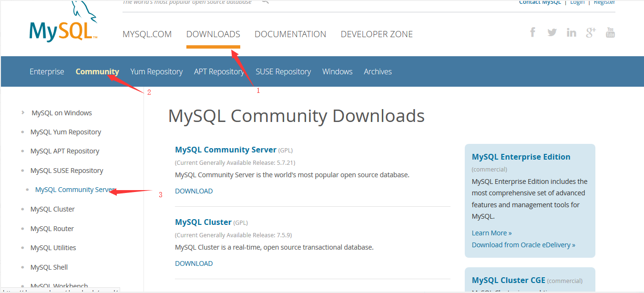The width and height of the screenshot is (644, 293).
Task: Open the MySQL Community Server heading link
Action: click(225, 150)
